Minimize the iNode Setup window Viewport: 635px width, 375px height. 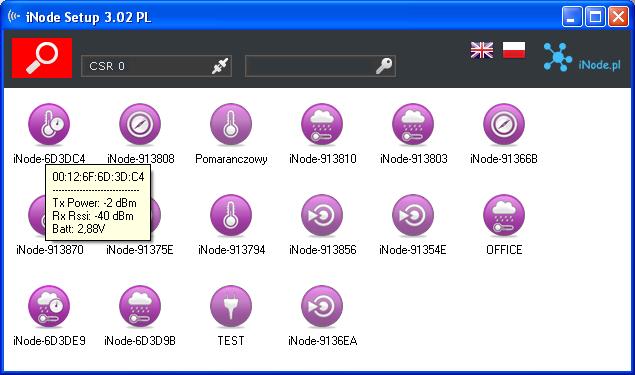pos(572,17)
